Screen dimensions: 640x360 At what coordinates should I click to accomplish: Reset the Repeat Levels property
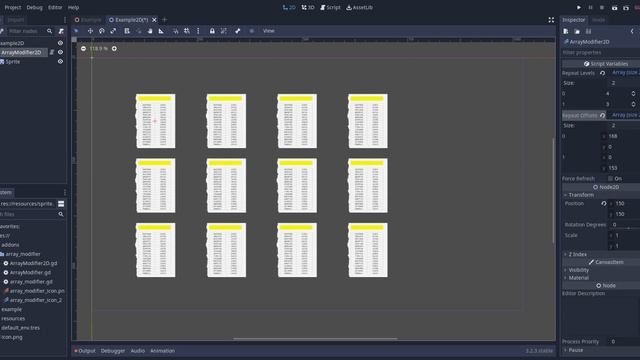pyautogui.click(x=602, y=73)
